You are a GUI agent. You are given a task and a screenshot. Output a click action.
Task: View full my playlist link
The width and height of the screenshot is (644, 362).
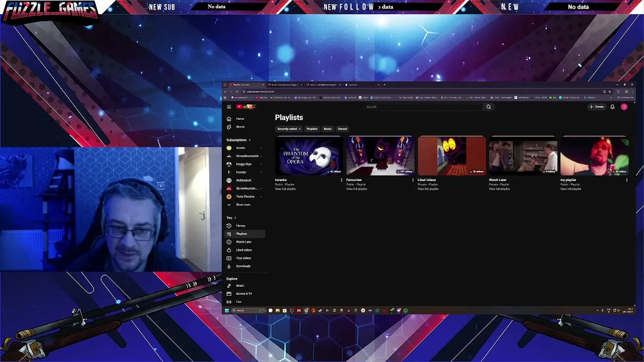571,189
